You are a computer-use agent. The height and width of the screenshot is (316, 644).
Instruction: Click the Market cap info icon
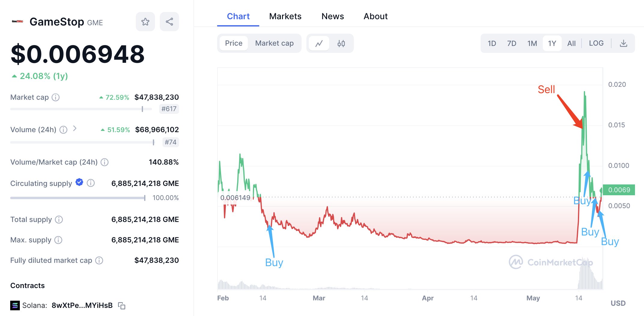pyautogui.click(x=56, y=97)
